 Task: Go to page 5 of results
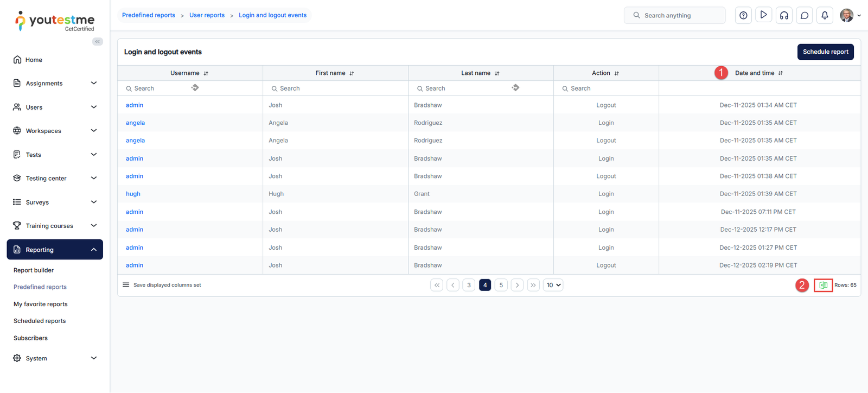coord(501,285)
